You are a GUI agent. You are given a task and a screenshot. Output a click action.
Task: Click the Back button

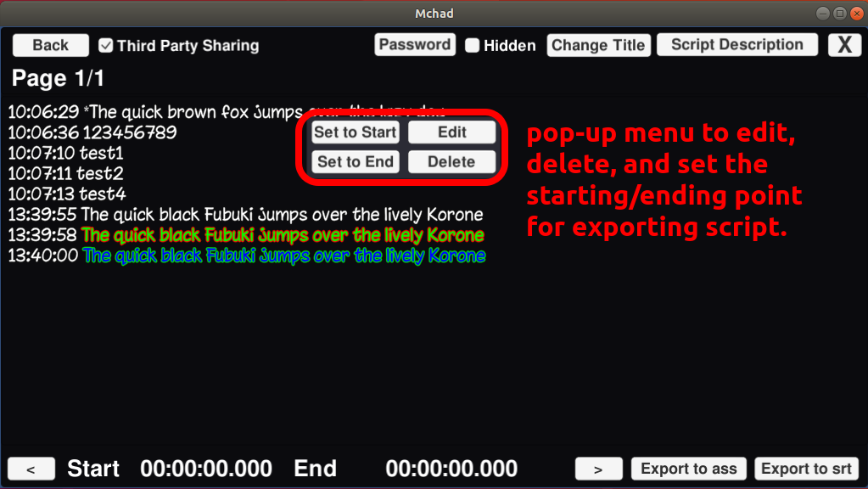tap(51, 45)
